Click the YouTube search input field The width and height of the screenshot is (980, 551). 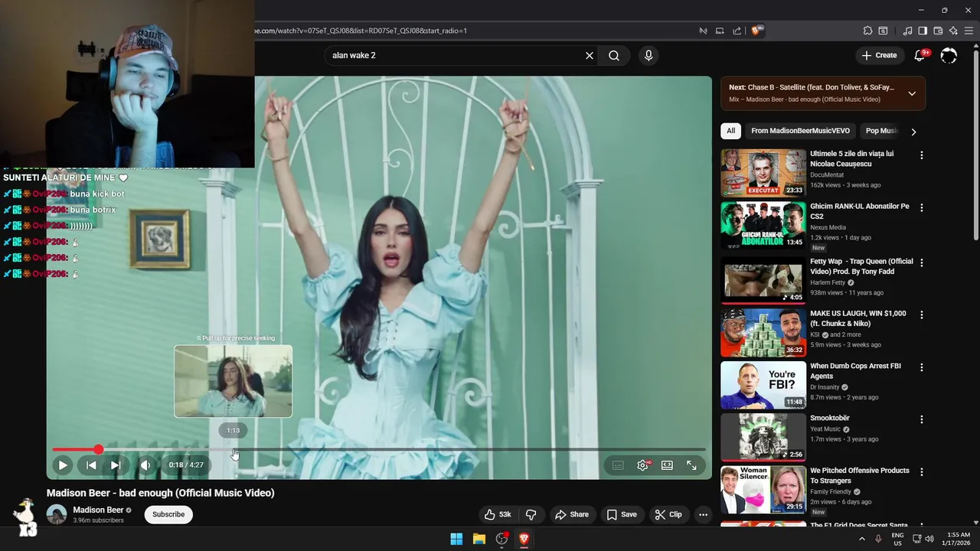453,56
